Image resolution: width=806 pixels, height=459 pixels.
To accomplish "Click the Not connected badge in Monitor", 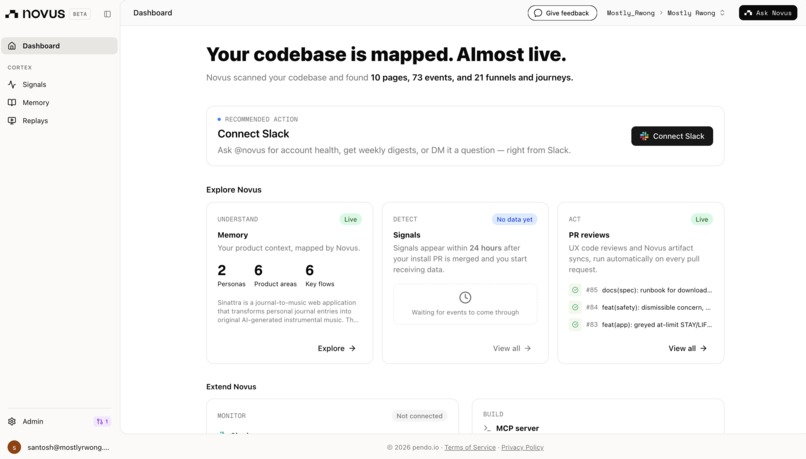I will click(419, 416).
